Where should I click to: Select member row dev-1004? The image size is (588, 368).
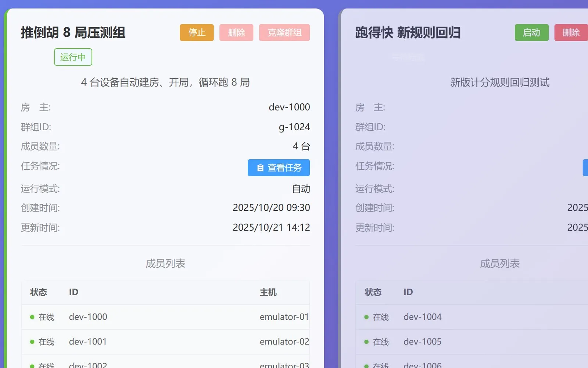472,317
